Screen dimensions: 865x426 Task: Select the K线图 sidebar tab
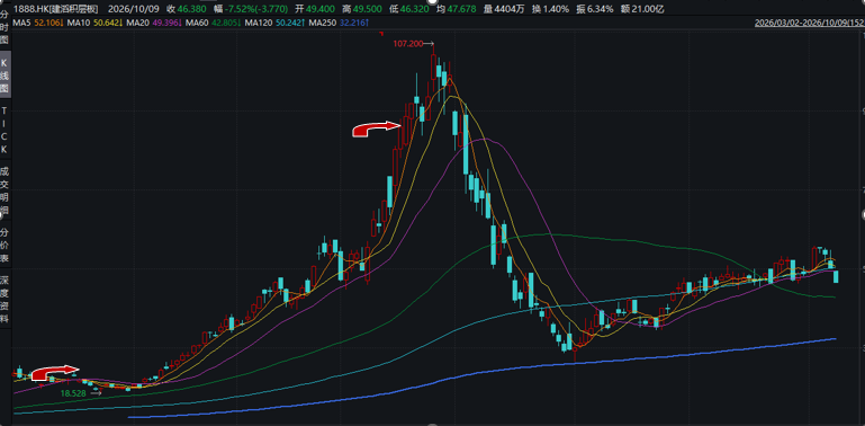point(4,74)
